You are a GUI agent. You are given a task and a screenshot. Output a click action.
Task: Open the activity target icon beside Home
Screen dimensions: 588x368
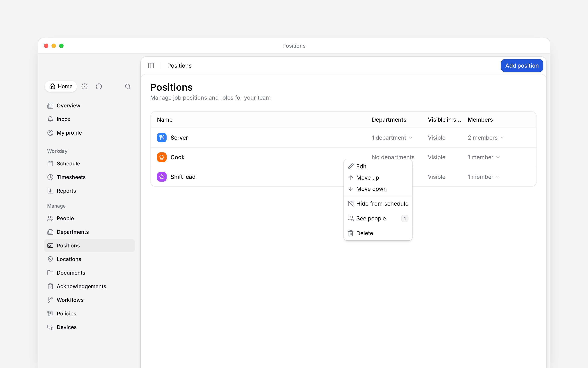pyautogui.click(x=84, y=86)
